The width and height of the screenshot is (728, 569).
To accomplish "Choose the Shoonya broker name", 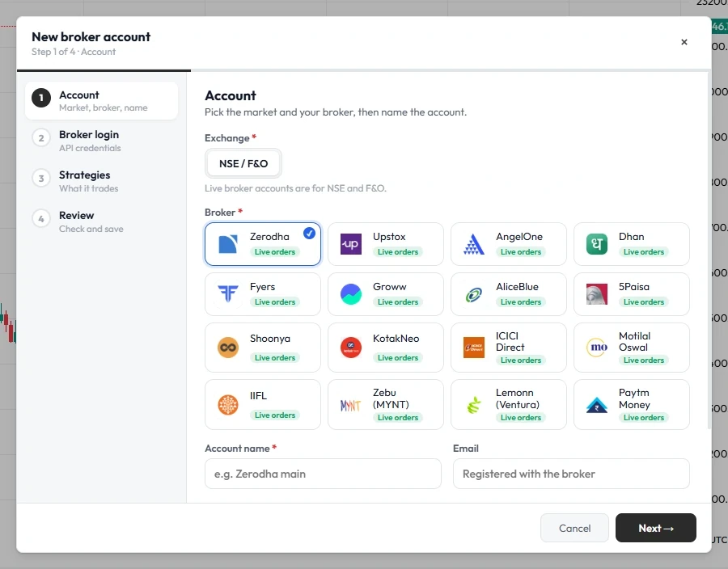I will click(269, 339).
